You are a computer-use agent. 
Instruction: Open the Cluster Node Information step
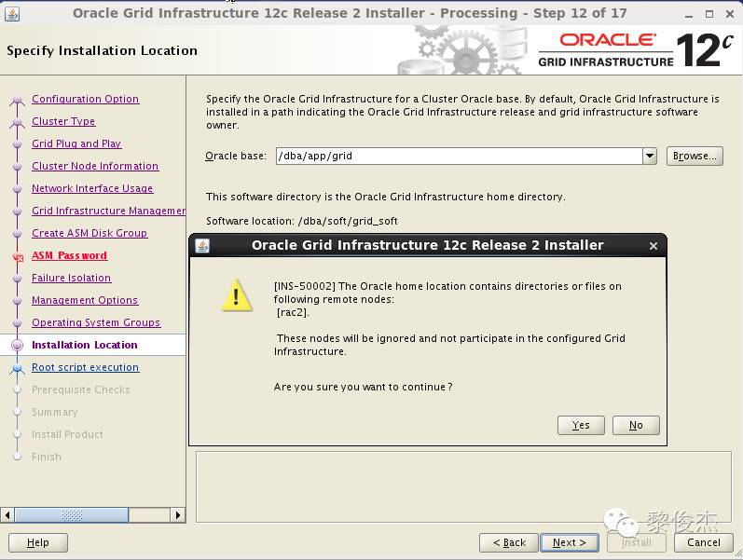(x=95, y=166)
